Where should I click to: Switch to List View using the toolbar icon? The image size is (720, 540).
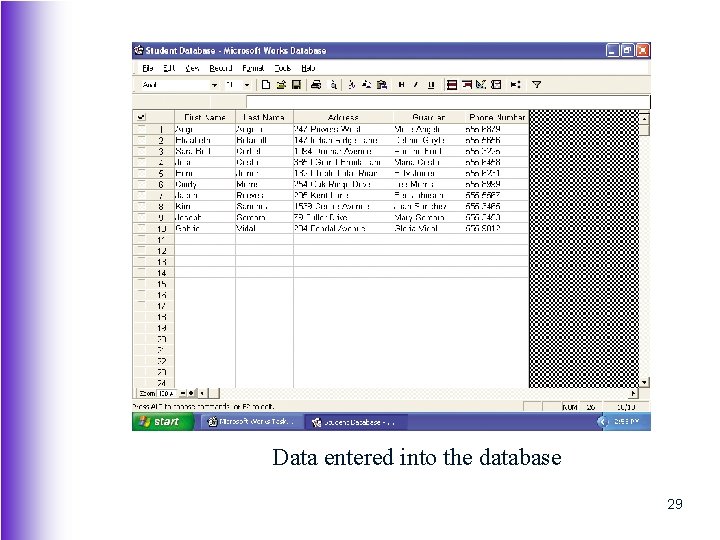pos(452,84)
